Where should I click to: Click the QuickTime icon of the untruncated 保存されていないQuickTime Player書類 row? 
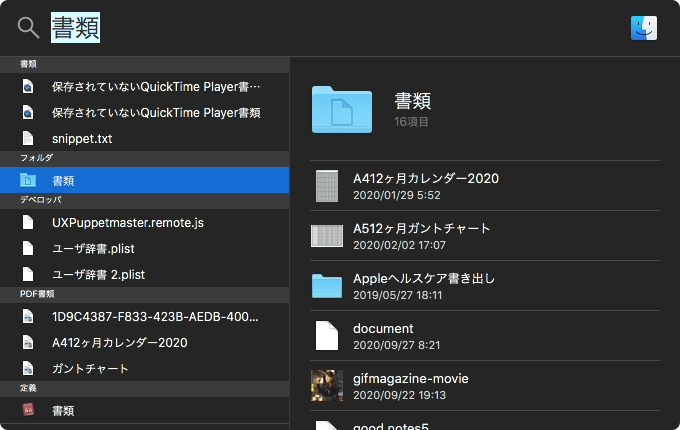[28, 113]
